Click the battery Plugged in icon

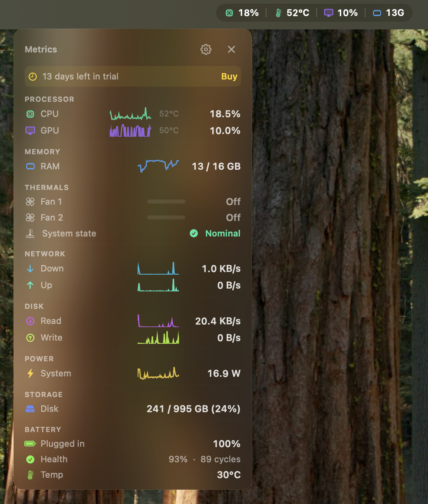tap(30, 444)
